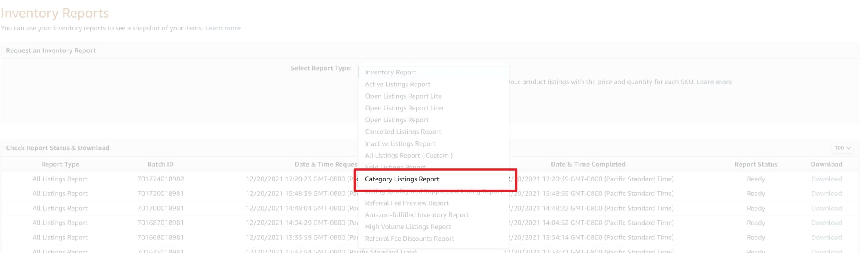Screen dimensions: 868x253
Task: Click Learn more link under Inventory Reports title
Action: pyautogui.click(x=223, y=28)
